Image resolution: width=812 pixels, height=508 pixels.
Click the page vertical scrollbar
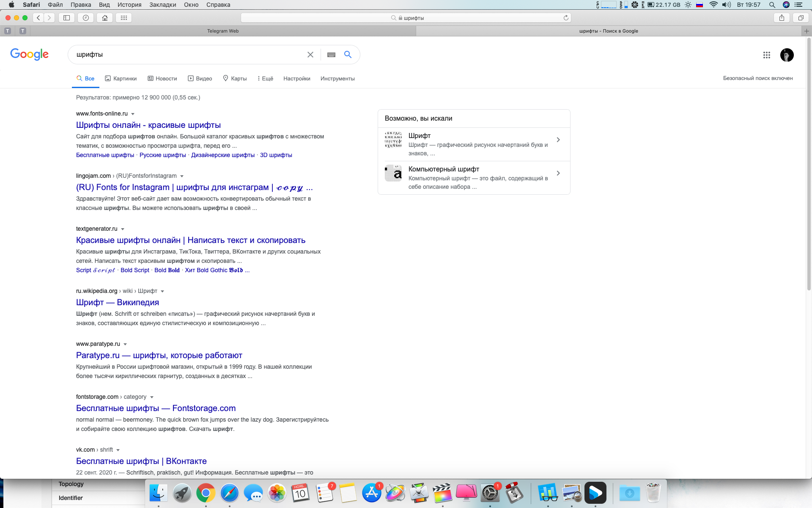(x=809, y=165)
